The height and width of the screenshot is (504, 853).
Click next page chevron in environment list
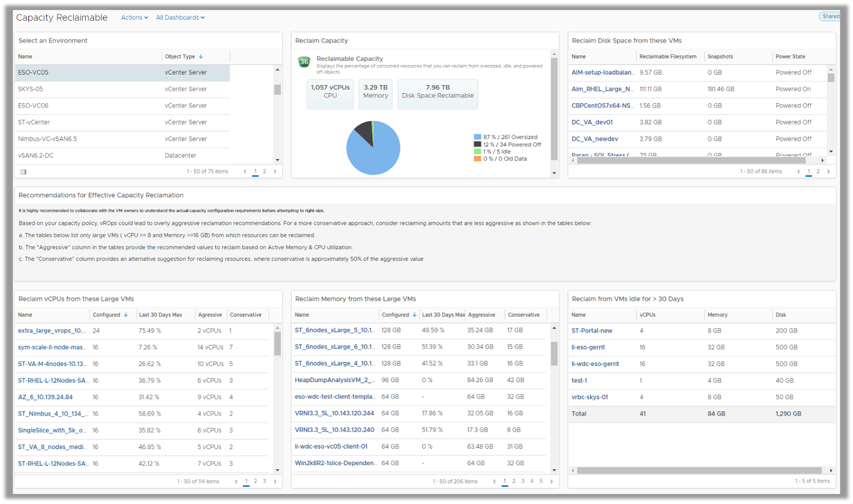[x=275, y=172]
